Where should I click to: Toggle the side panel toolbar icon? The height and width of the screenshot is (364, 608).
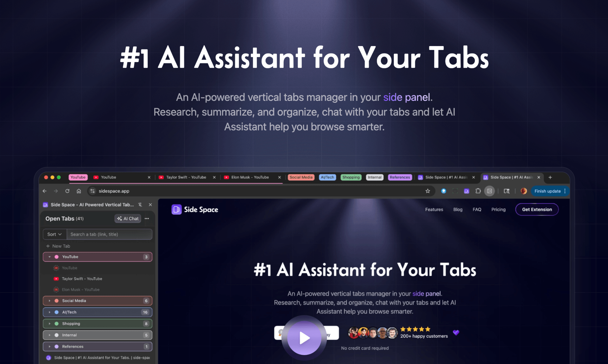click(489, 191)
